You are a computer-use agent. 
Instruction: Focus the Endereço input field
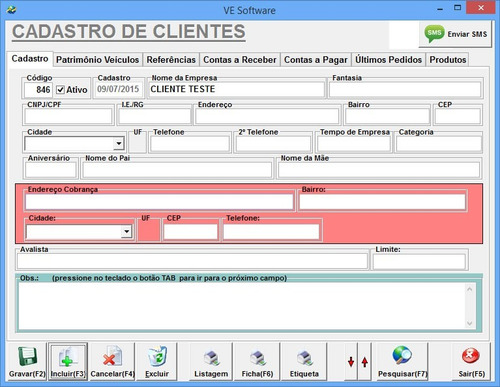267,117
